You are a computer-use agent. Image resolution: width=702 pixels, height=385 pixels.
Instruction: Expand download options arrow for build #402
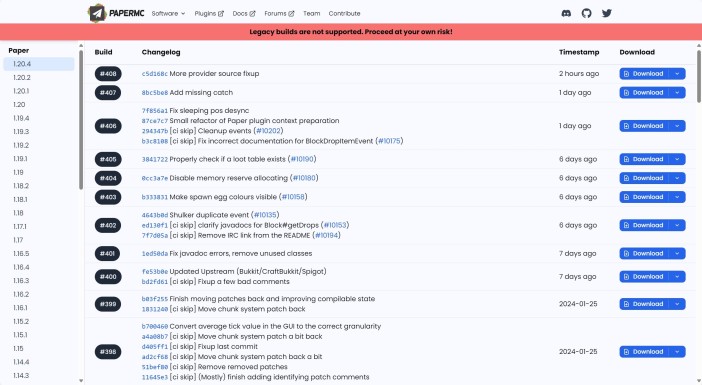pos(677,225)
